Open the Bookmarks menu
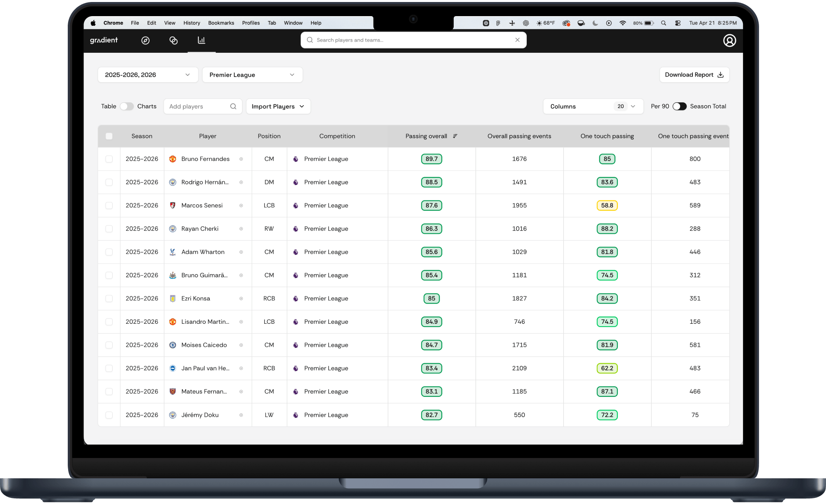 tap(221, 23)
